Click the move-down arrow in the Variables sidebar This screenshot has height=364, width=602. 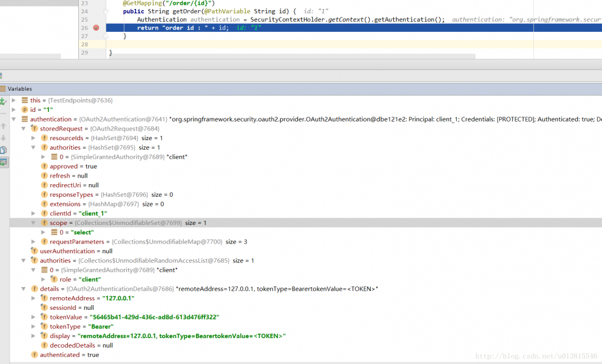click(x=2, y=137)
